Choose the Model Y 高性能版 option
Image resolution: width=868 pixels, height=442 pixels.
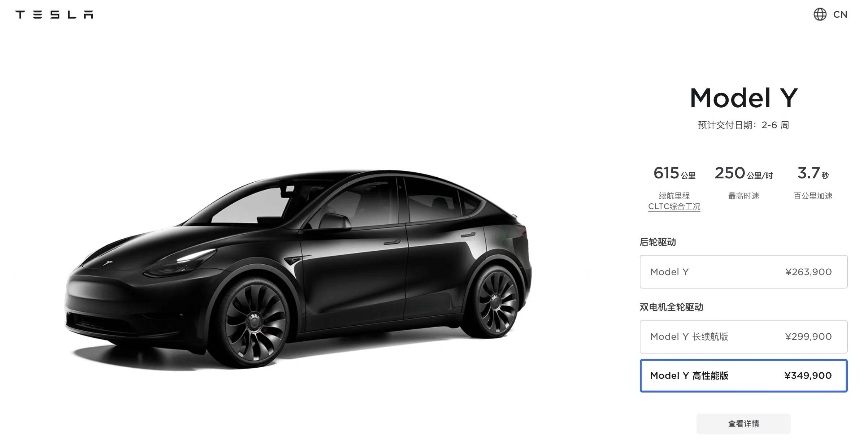pos(743,376)
